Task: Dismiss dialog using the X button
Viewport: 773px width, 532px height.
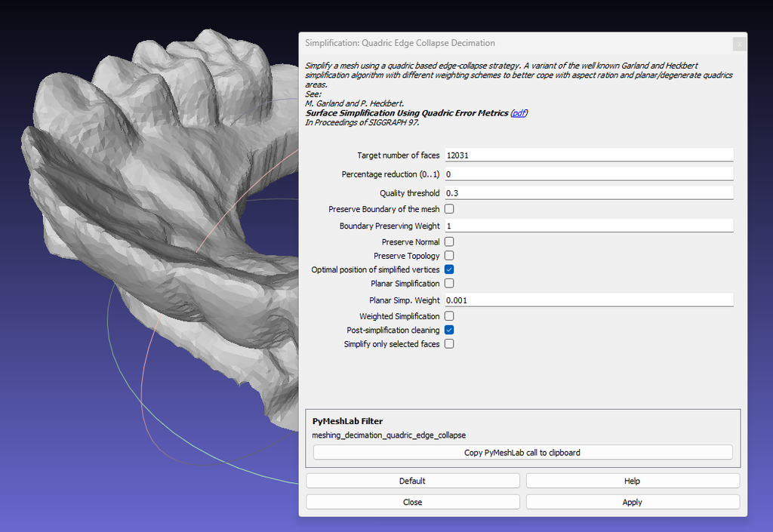Action: (x=739, y=44)
